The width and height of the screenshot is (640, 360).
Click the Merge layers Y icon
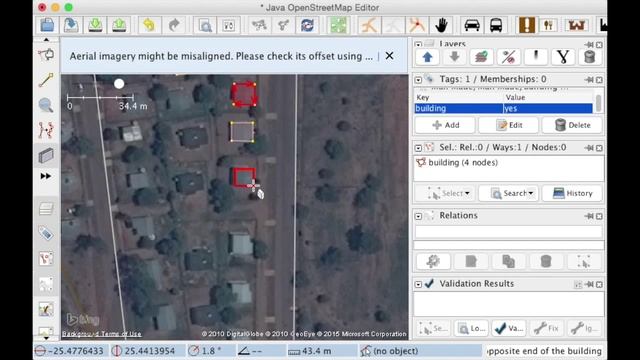tap(562, 57)
